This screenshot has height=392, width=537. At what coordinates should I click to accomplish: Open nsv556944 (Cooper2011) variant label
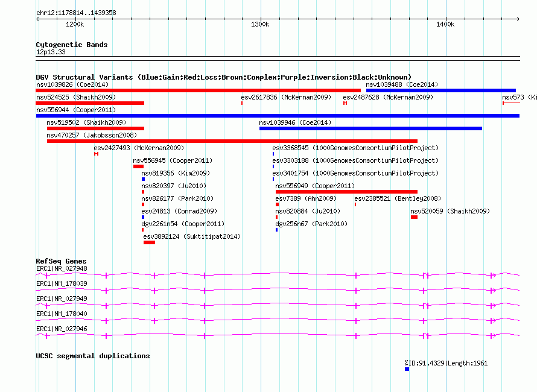click(x=76, y=110)
